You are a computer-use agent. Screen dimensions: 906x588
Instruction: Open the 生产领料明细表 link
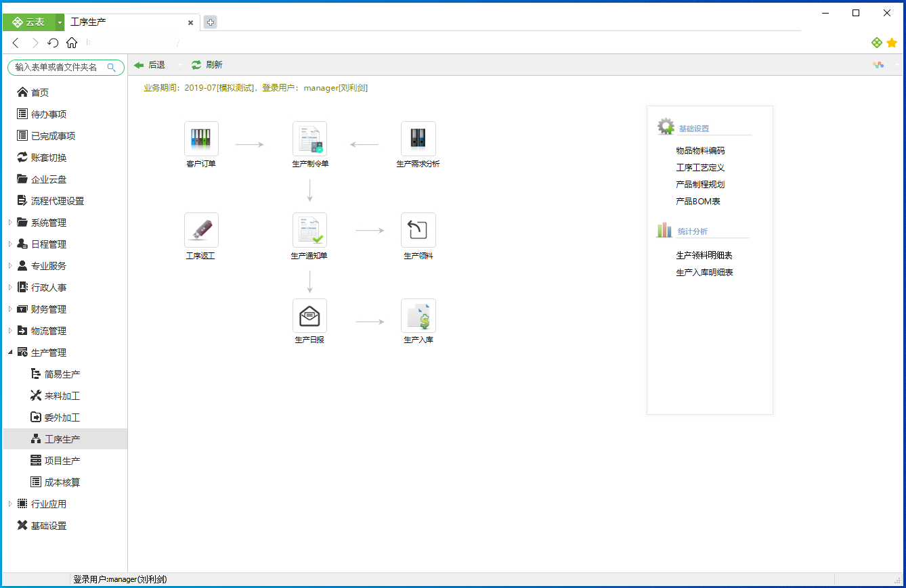click(704, 256)
